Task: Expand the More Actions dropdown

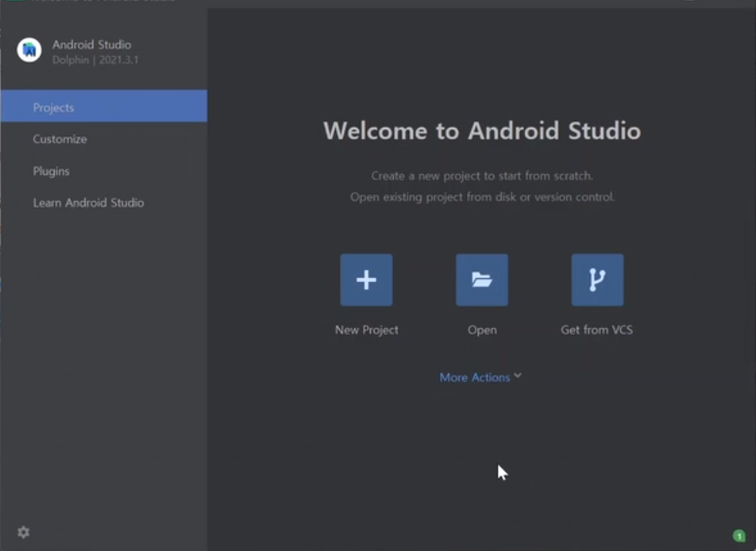Action: pos(481,377)
